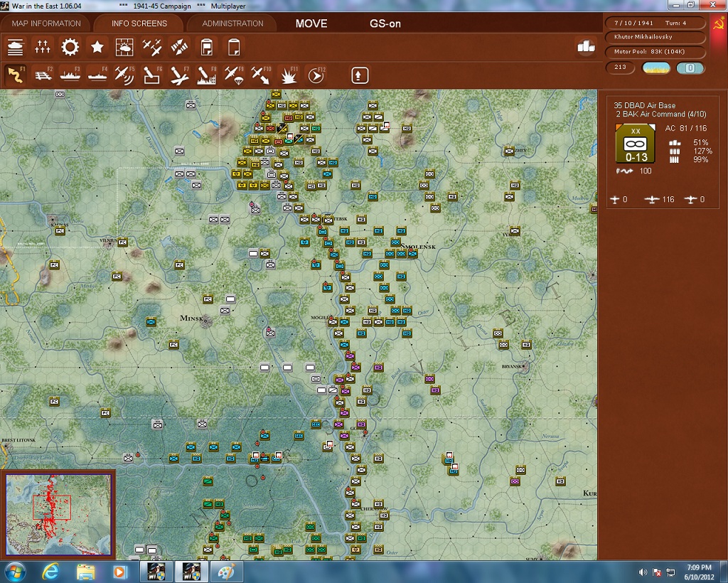728x583 pixels.
Task: Select the F8 bomb city mode icon
Action: coord(207,75)
